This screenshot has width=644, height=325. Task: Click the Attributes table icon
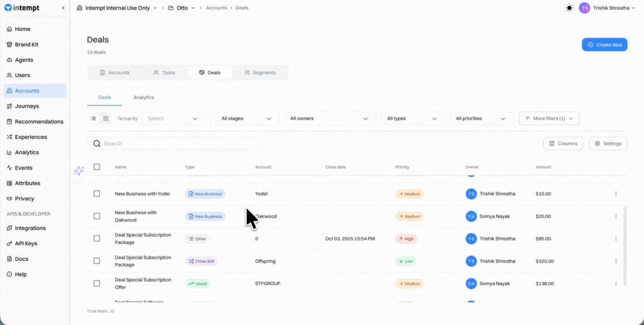click(10, 183)
